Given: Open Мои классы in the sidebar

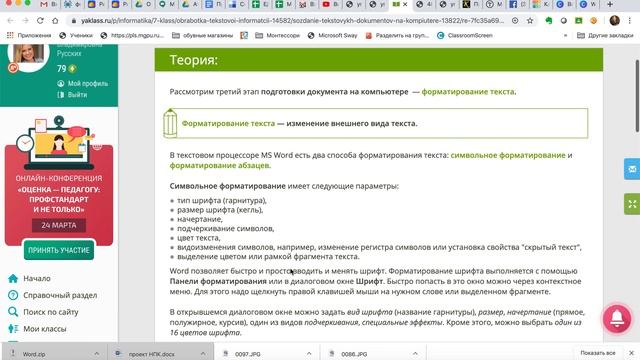Looking at the screenshot, I should tap(44, 329).
